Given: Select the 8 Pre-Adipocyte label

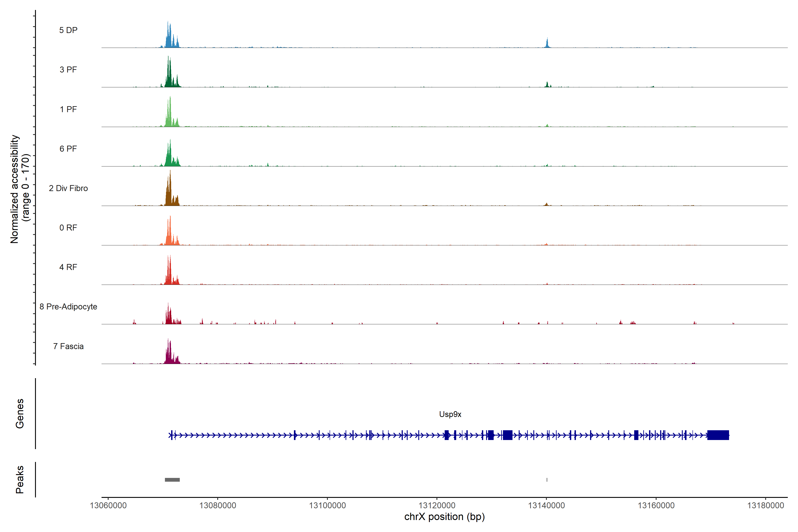Looking at the screenshot, I should pos(68,307).
